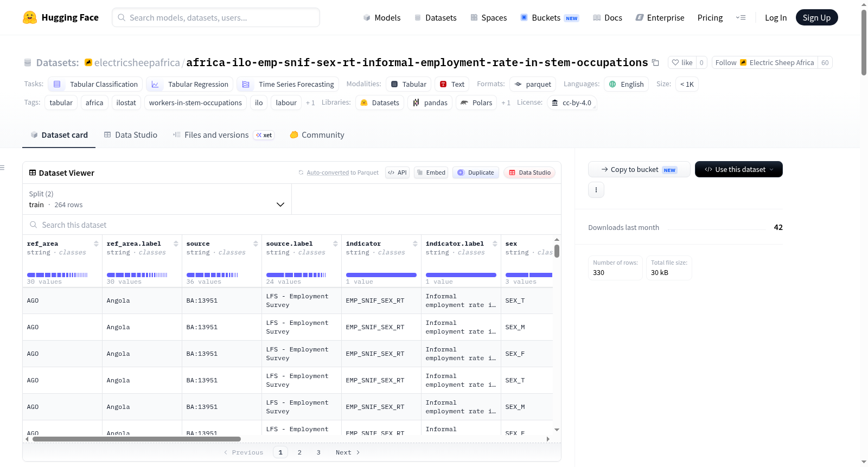Copy dataset name with the copy icon
Image resolution: width=868 pixels, height=467 pixels.
(655, 62)
